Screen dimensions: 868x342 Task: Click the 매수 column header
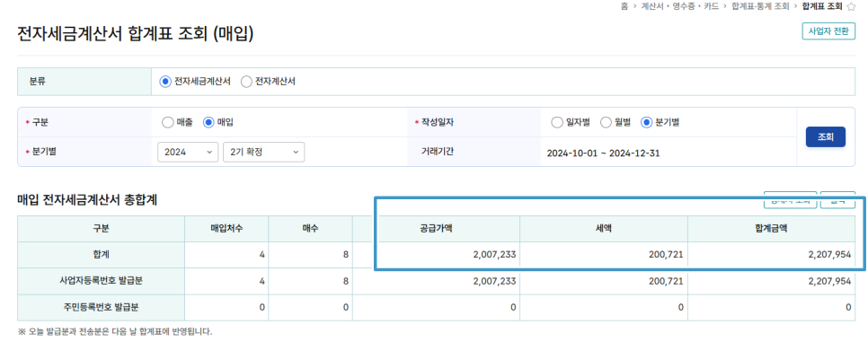tap(311, 229)
